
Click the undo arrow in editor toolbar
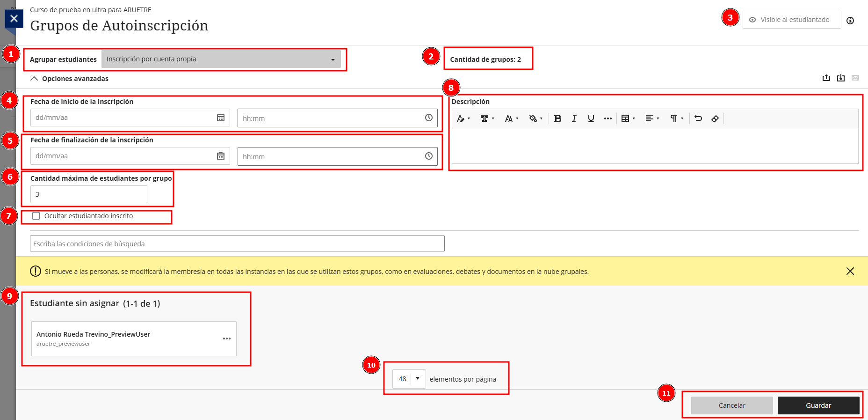pos(698,118)
